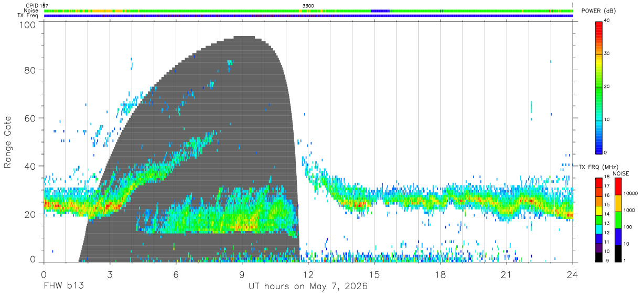Viewport: 644px width, 297px height.
Task: Click the Range Gate axis label
Action: 8,142
